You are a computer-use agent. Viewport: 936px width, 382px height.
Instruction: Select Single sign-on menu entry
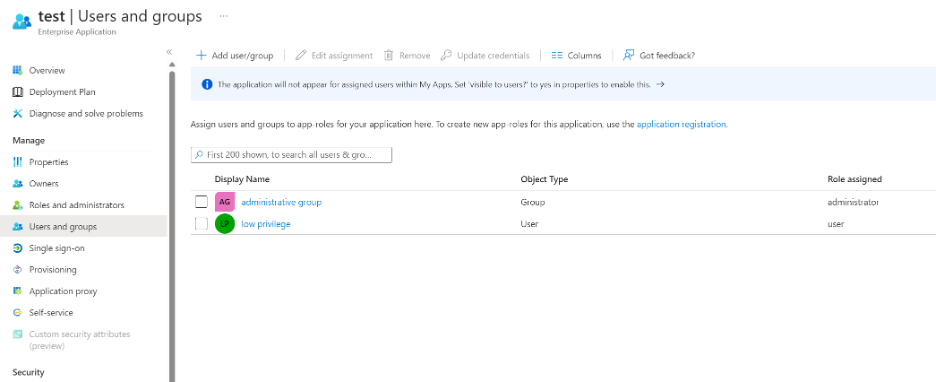57,248
